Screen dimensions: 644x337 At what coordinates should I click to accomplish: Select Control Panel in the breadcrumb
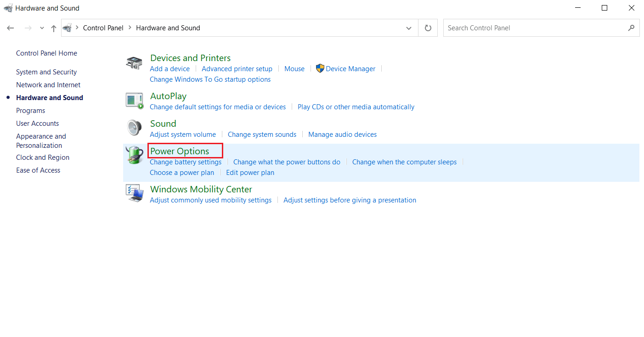click(103, 28)
